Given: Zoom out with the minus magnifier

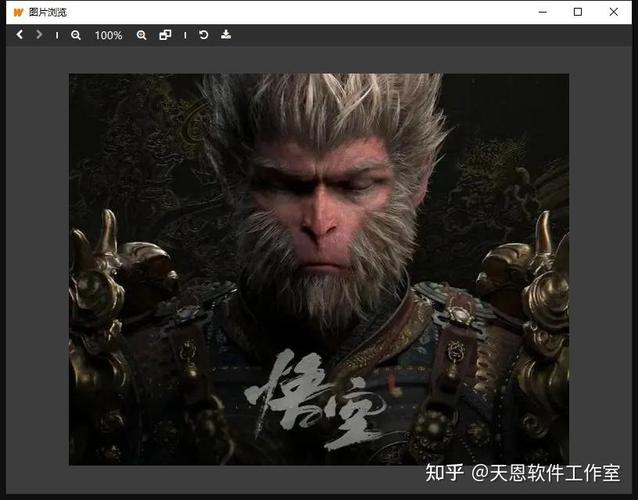Looking at the screenshot, I should tap(76, 35).
